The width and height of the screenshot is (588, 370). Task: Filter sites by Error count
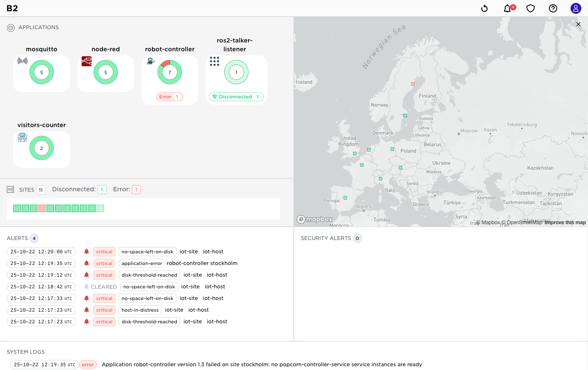[x=136, y=190]
